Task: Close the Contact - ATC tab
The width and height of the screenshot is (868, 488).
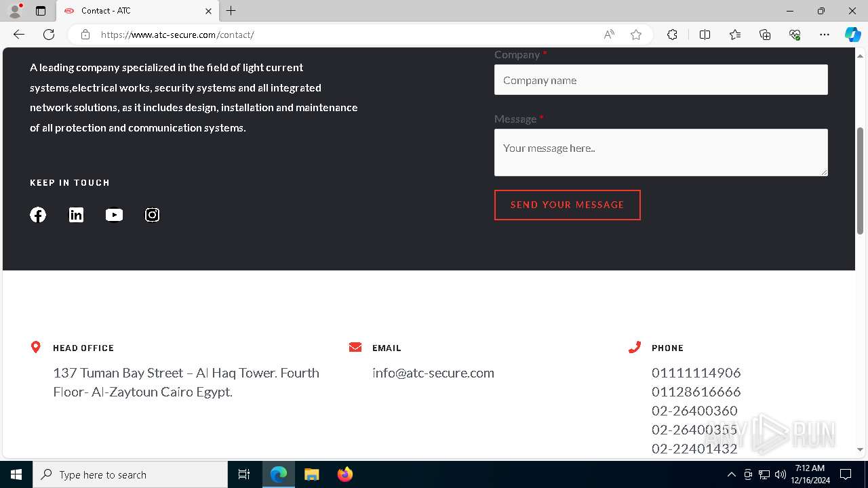Action: (x=208, y=11)
